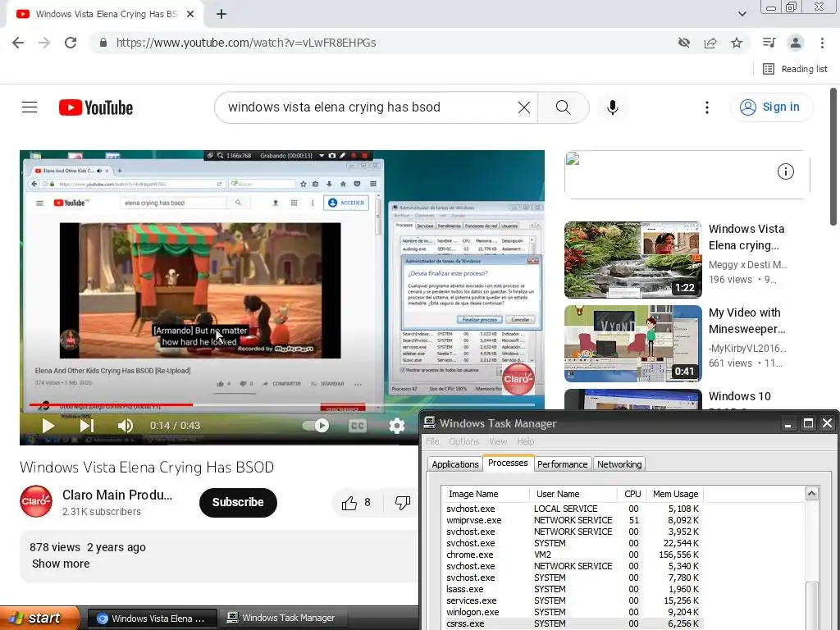Open the Chrome profile avatar

tap(796, 43)
